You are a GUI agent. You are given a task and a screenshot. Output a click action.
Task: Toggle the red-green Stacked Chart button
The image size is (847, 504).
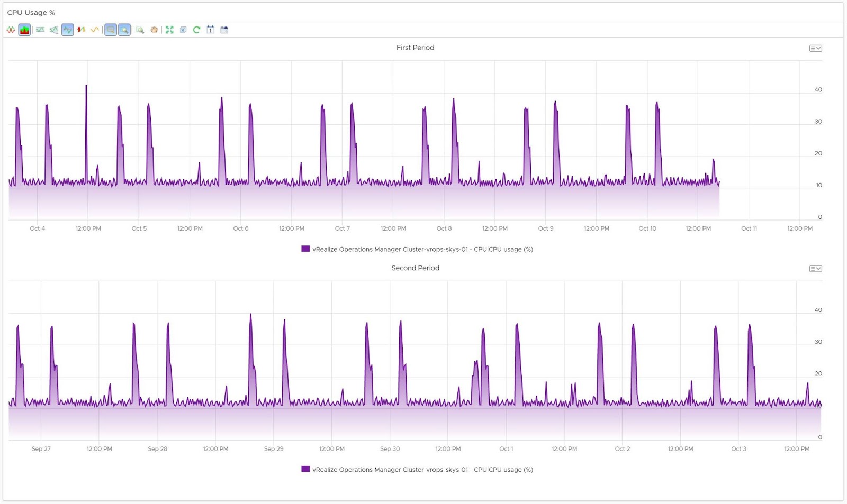click(x=25, y=30)
